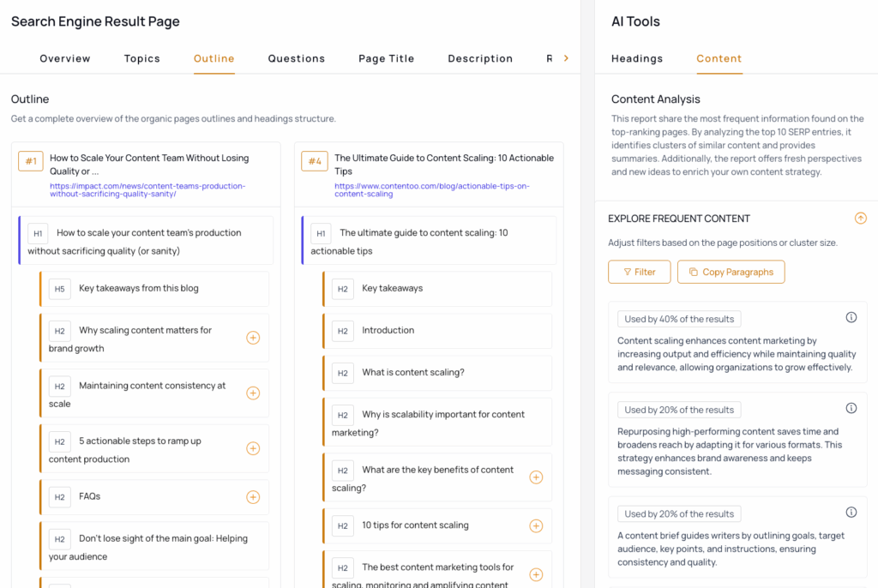Expand 'What are the key benefits' plus icon

coord(536,477)
